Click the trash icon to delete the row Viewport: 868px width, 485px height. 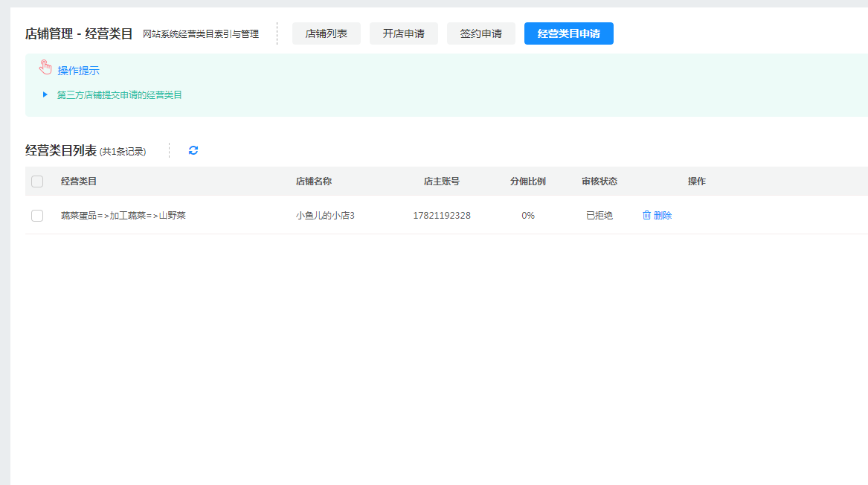pos(646,216)
